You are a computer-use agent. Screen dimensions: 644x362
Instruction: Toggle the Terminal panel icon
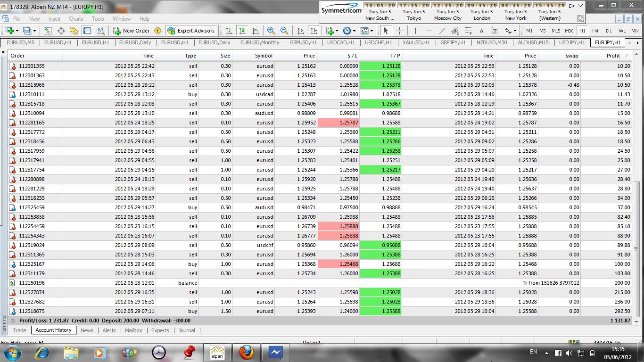point(87,31)
